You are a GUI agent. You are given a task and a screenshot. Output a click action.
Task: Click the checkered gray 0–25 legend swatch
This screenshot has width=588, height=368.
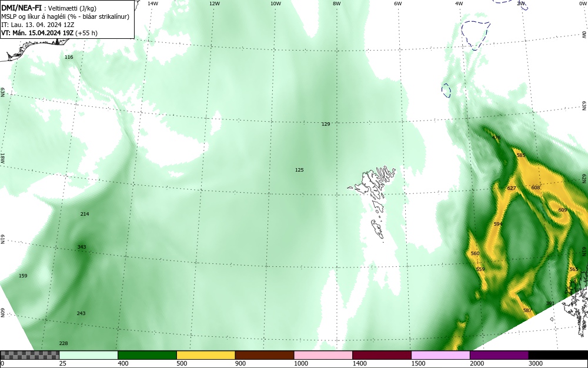(x=29, y=355)
